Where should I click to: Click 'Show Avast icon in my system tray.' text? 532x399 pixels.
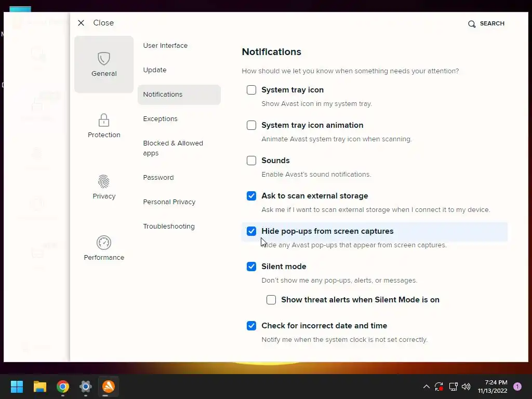point(316,104)
